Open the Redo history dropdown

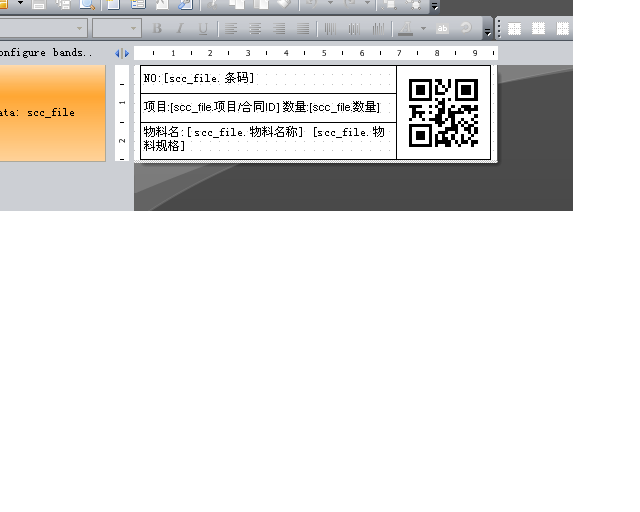[x=367, y=3]
